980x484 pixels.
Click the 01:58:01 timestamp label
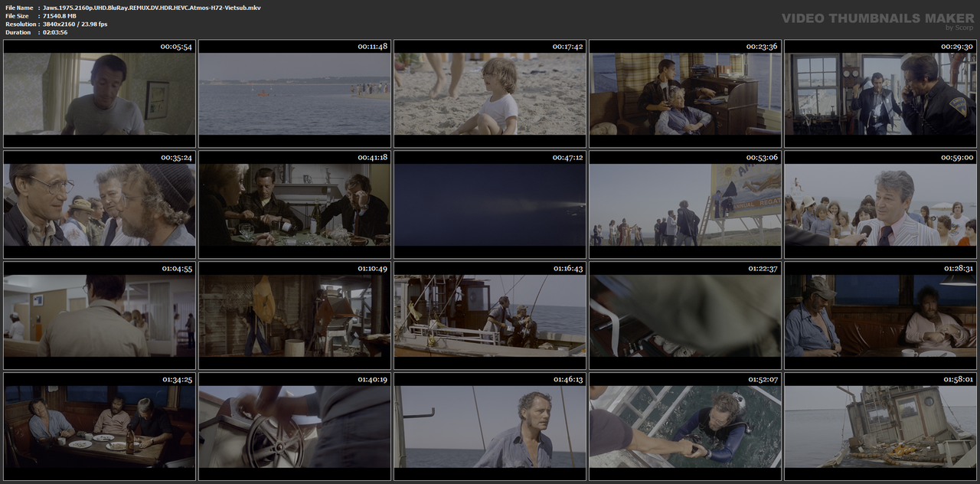(x=958, y=379)
